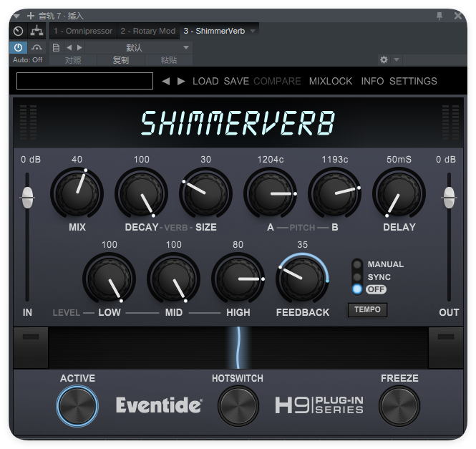This screenshot has width=476, height=449.
Task: Select the MANUAL tempo mode
Action: [x=357, y=264]
